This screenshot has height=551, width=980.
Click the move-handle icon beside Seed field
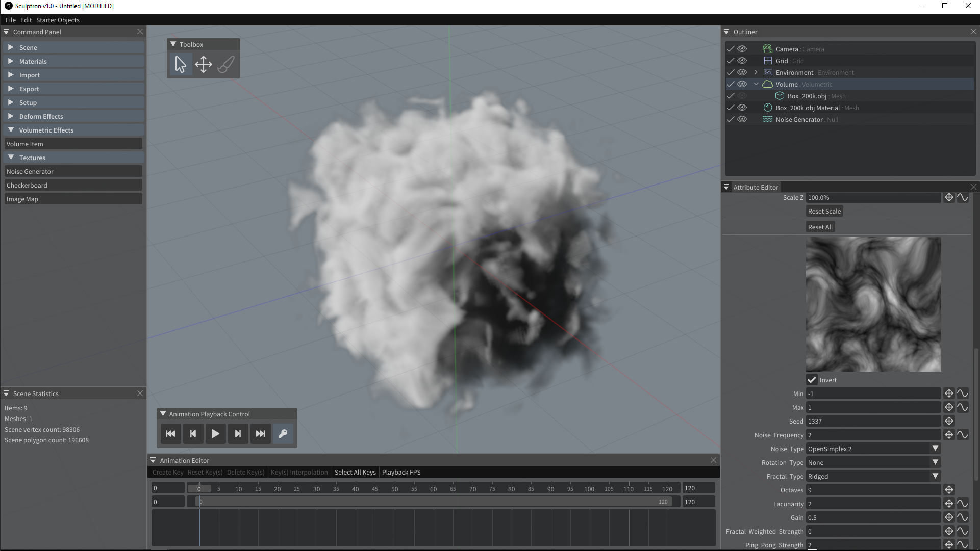[x=949, y=421]
